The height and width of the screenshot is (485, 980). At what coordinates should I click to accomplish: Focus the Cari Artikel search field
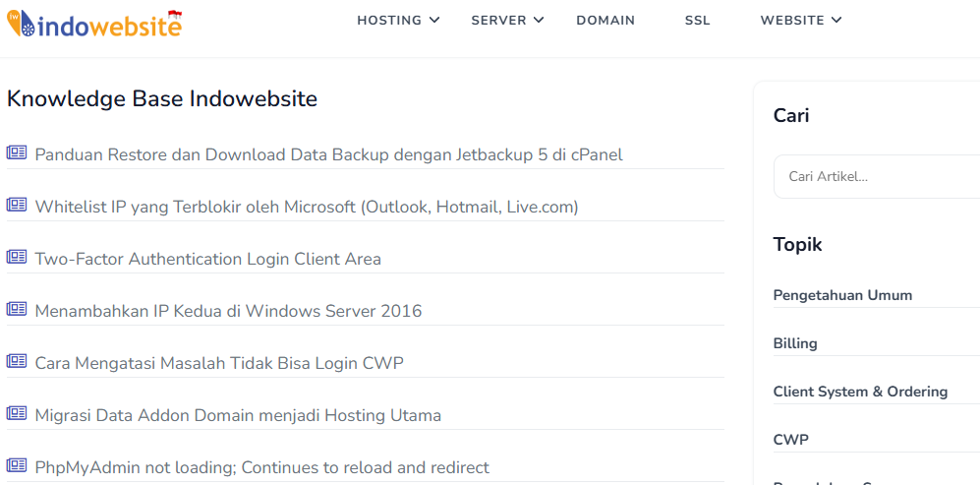[x=876, y=176]
